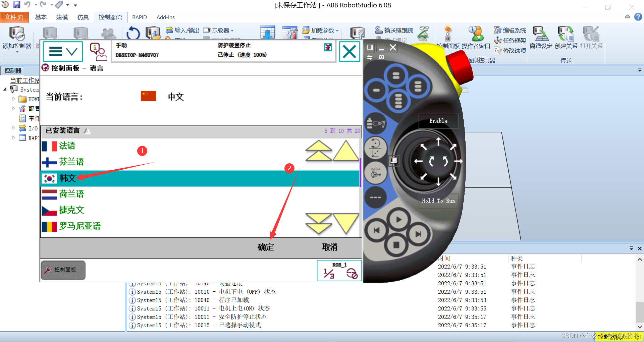The image size is (644, 342).
Task: Toggle the linear/reorient motion mode key
Action: 376,148
